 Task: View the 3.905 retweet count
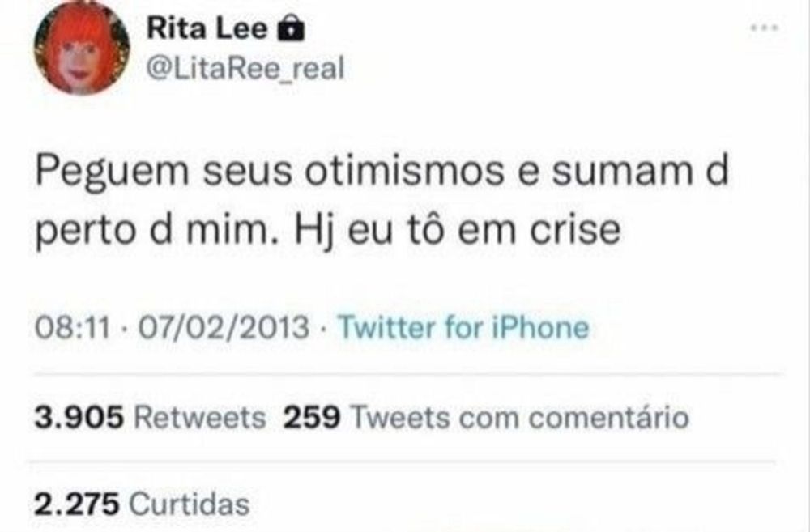tap(79, 417)
